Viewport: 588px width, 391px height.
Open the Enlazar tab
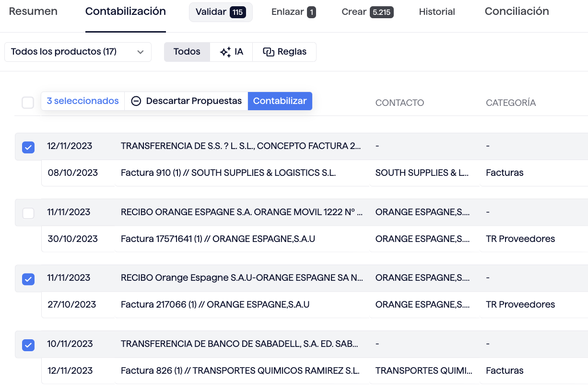294,12
